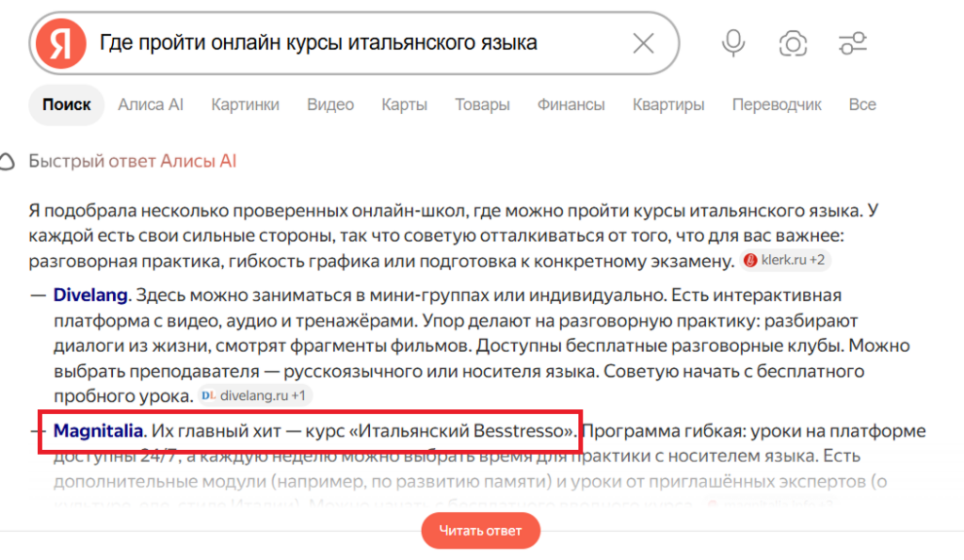The image size is (964, 560).
Task: Select the Товары tab
Action: click(x=482, y=104)
